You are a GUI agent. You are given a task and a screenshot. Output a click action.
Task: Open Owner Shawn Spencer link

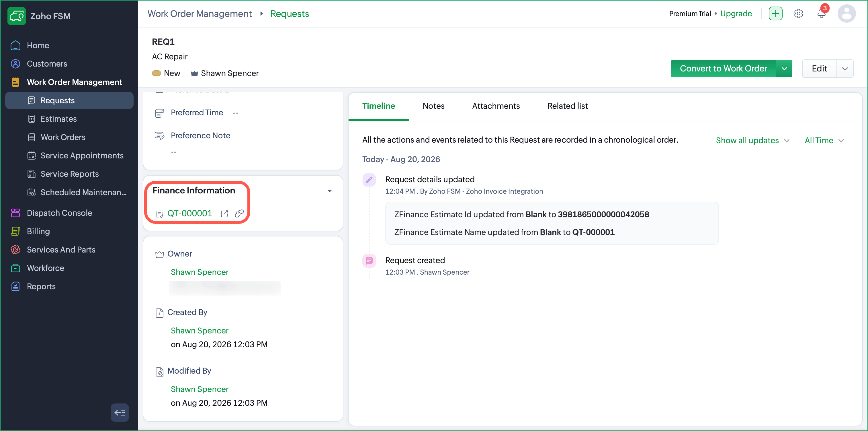(x=200, y=272)
